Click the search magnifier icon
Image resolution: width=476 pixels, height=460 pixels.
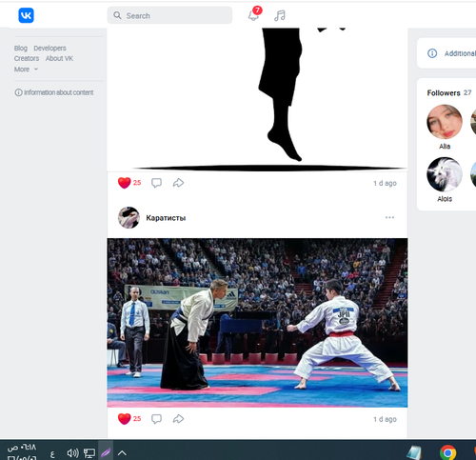coord(117,15)
